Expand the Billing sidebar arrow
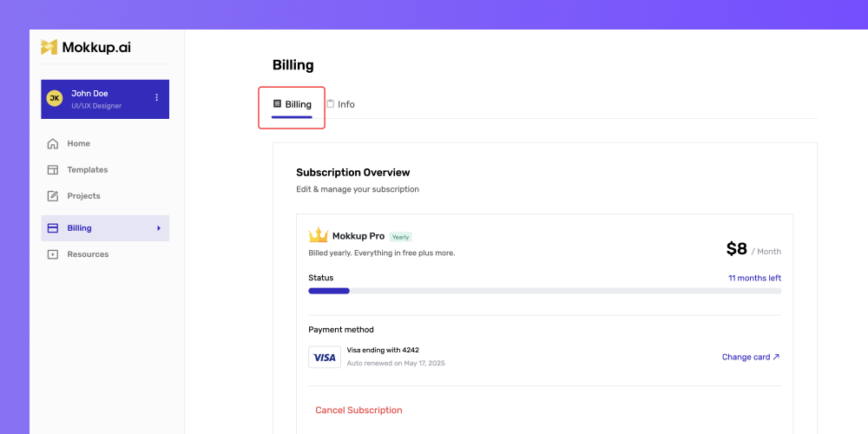The height and width of the screenshot is (434, 868). (159, 228)
